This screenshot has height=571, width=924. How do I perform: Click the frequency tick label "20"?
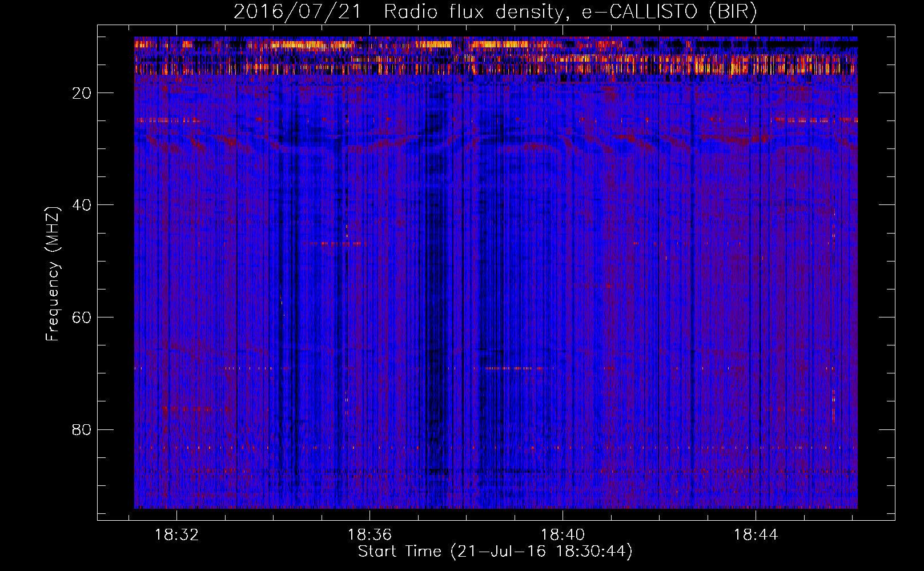point(82,93)
